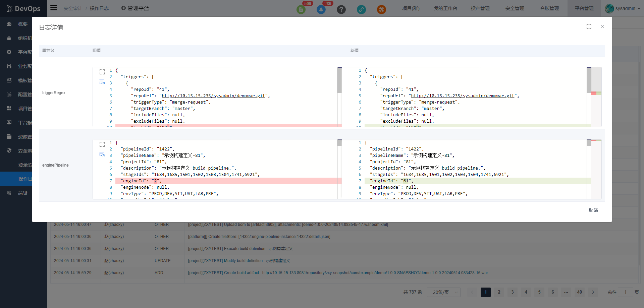Open the bell notifications with 286 badge
This screenshot has height=308, width=644.
coord(321,9)
